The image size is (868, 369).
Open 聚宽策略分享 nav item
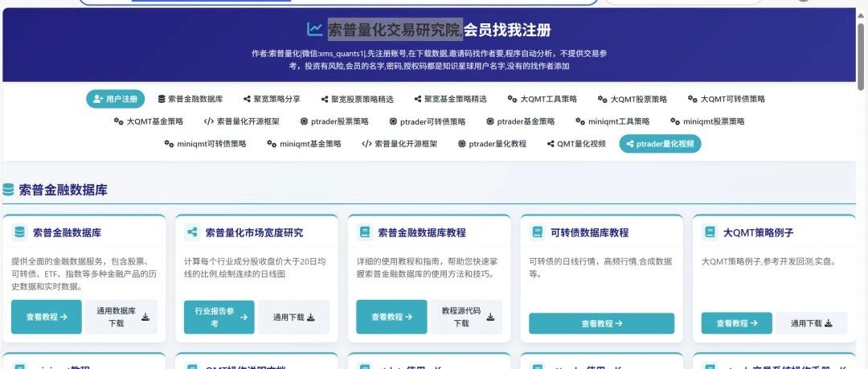coord(272,99)
